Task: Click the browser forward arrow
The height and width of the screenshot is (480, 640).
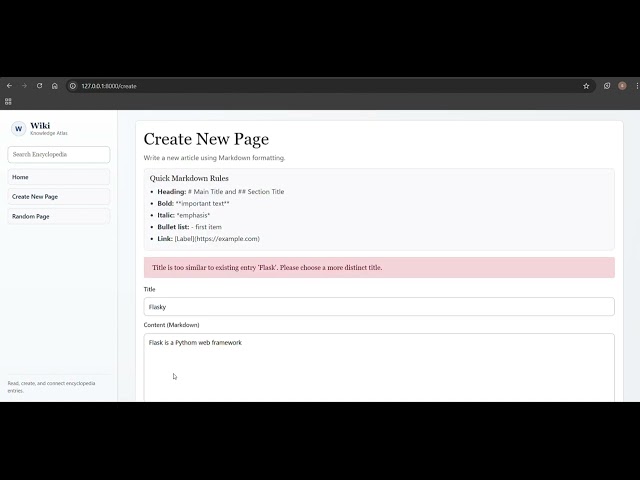Action: pos(24,86)
